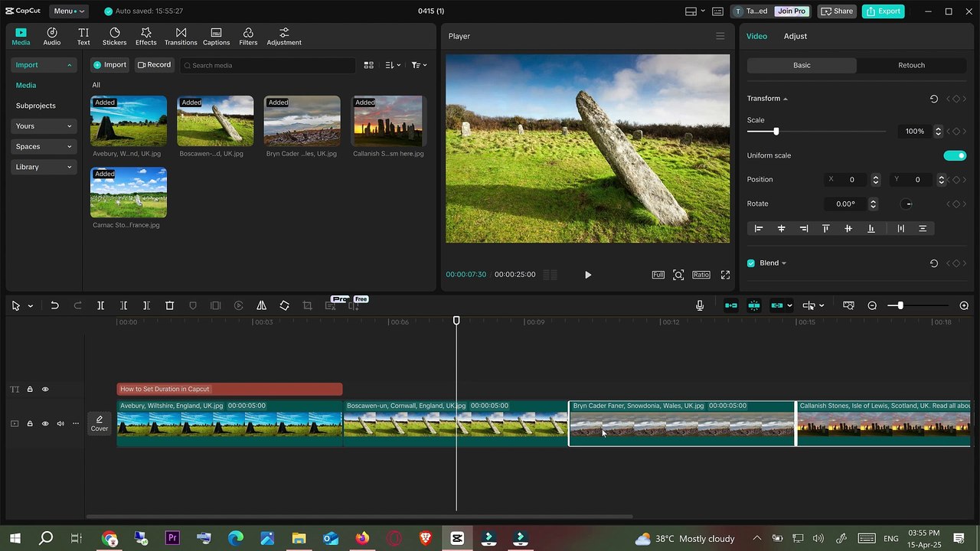Click the microphone voiceover icon
This screenshot has width=980, height=551.
[x=699, y=305]
